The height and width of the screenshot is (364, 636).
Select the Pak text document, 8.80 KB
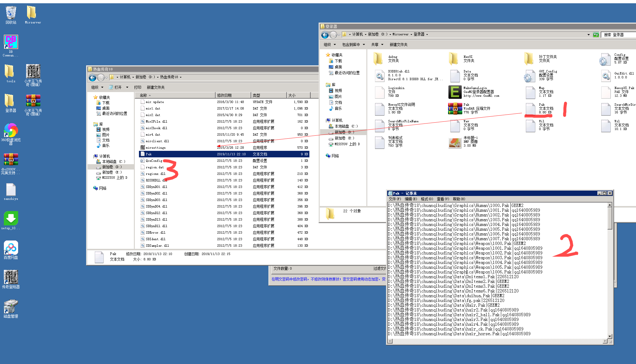[540, 108]
